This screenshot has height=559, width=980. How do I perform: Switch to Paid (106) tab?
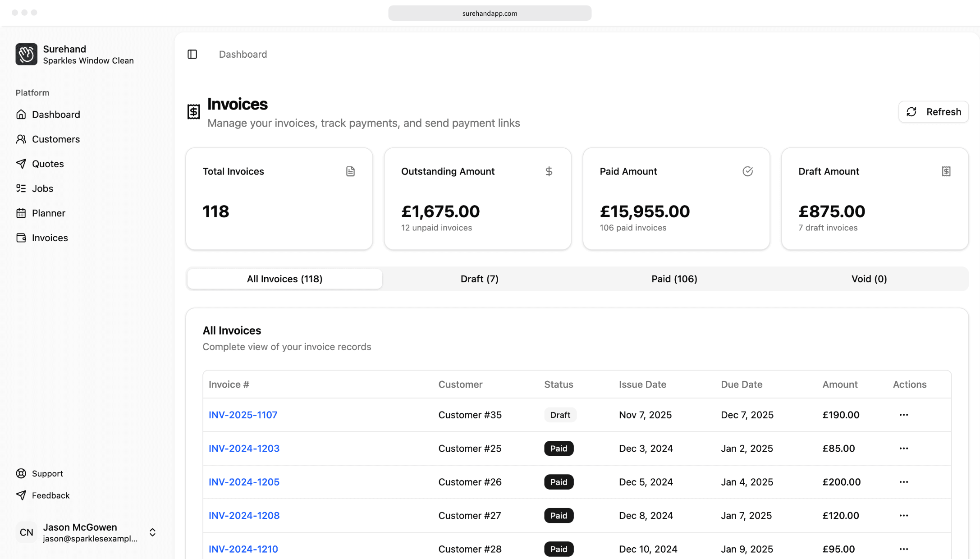674,279
